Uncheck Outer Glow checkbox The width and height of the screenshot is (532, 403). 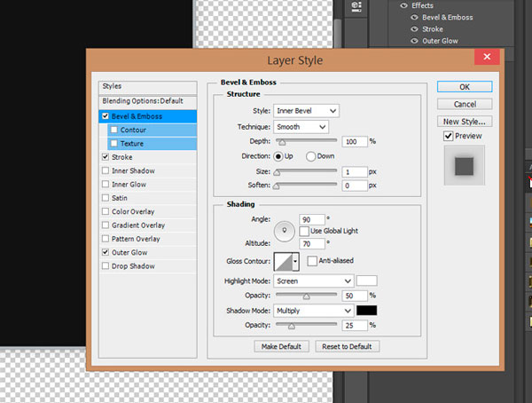point(106,252)
